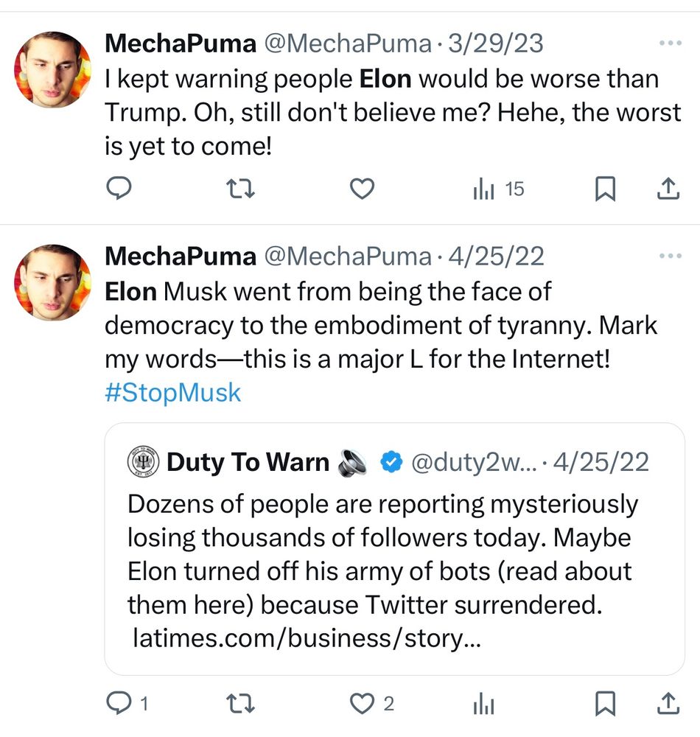
Task: Reply to the 'embodiment of tyranny' tweet
Action: tap(119, 705)
